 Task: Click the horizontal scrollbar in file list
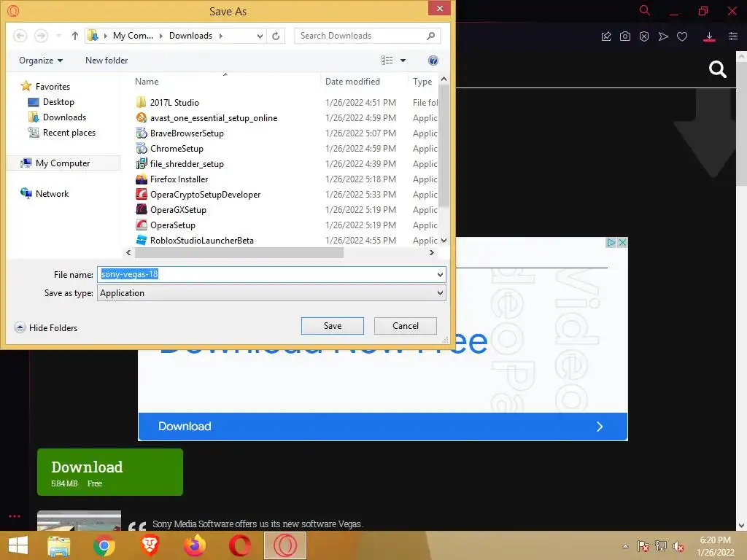239,253
